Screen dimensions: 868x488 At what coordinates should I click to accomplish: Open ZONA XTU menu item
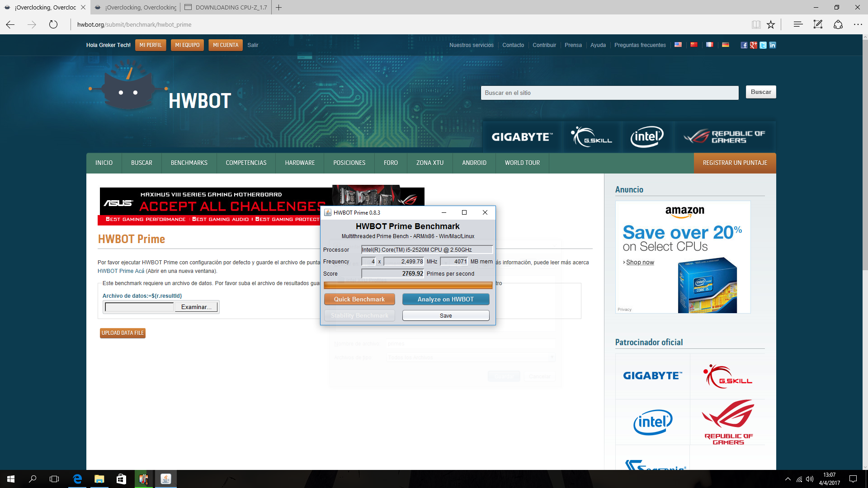pos(430,163)
